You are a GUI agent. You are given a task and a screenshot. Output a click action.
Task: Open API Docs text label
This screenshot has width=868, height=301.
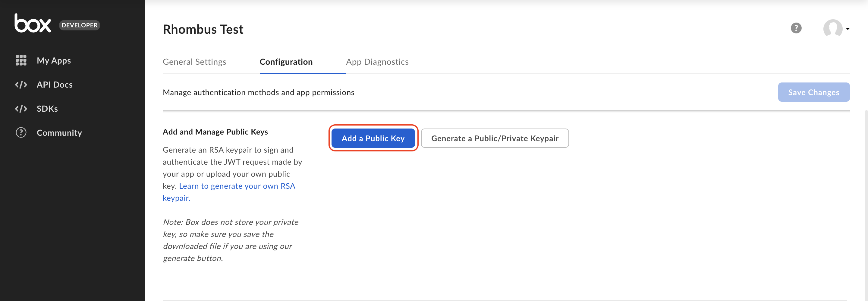pos(55,85)
